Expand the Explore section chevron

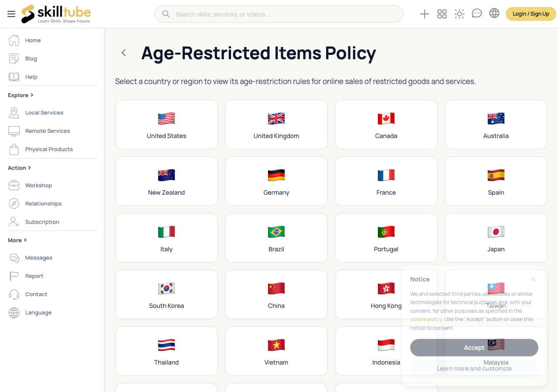point(32,95)
